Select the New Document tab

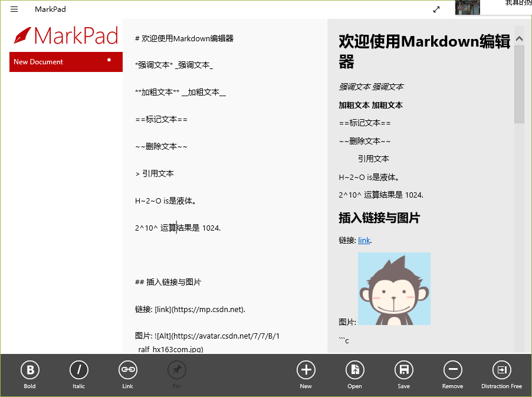[x=66, y=62]
